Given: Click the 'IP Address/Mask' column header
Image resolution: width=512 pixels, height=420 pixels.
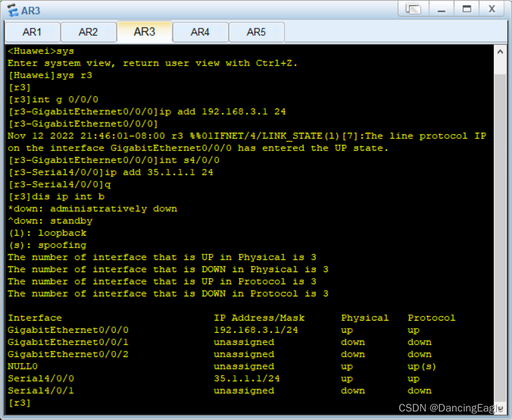Looking at the screenshot, I should 259,318.
